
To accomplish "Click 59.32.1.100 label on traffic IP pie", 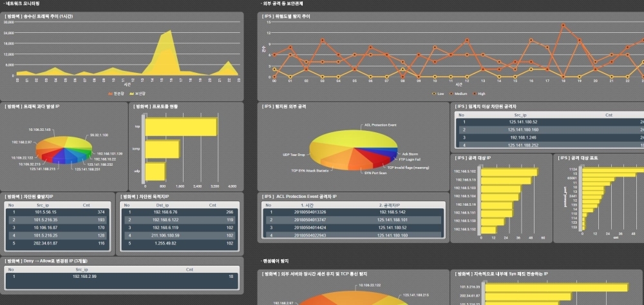I will (x=99, y=135).
